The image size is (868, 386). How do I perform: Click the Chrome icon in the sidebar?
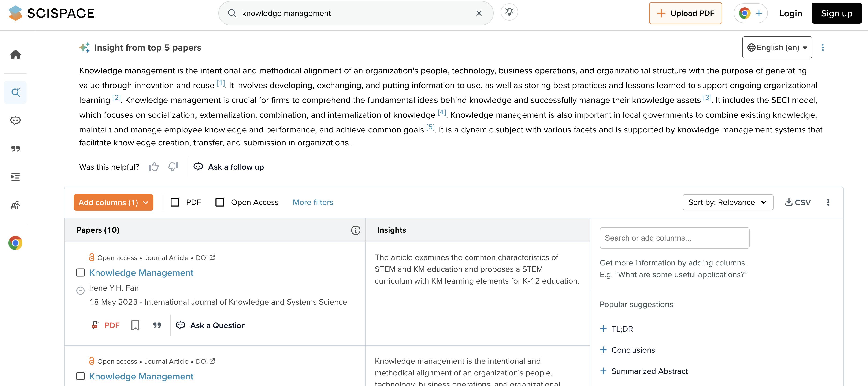click(15, 243)
